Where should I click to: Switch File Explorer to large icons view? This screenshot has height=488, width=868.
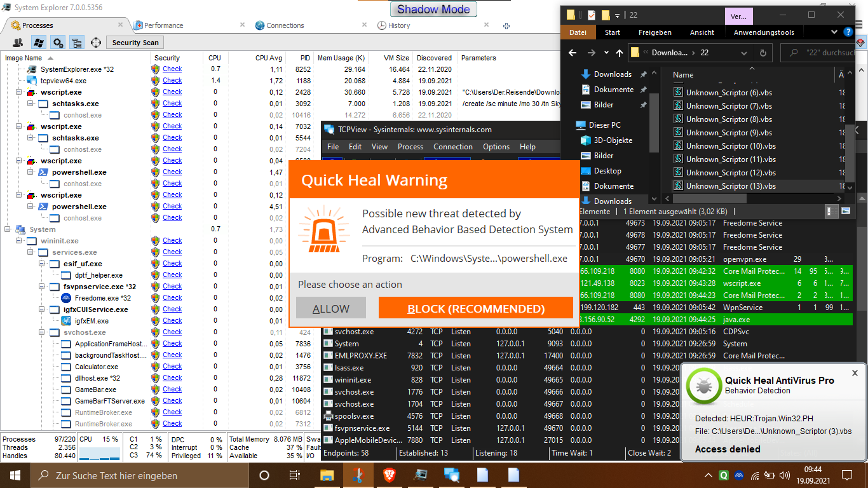pyautogui.click(x=846, y=211)
